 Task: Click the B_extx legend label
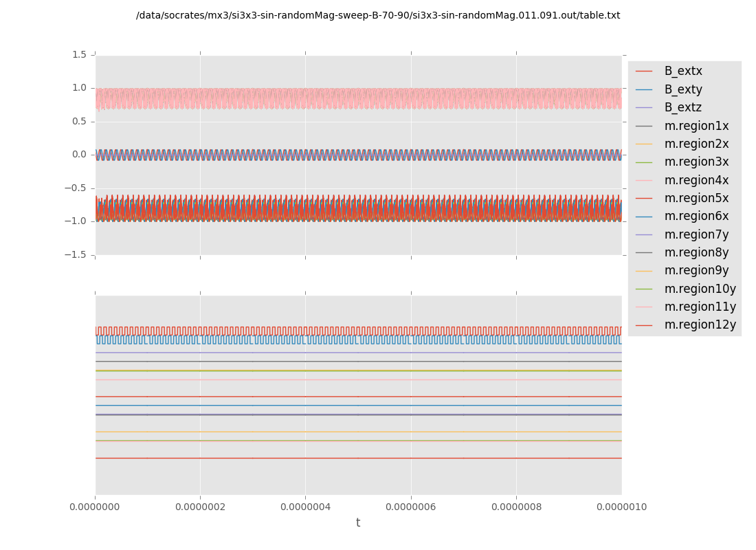682,71
